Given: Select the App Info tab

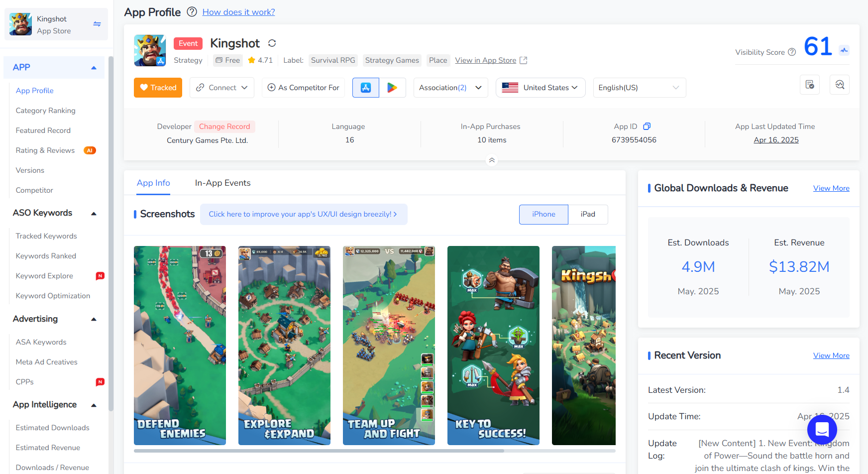Looking at the screenshot, I should (153, 183).
